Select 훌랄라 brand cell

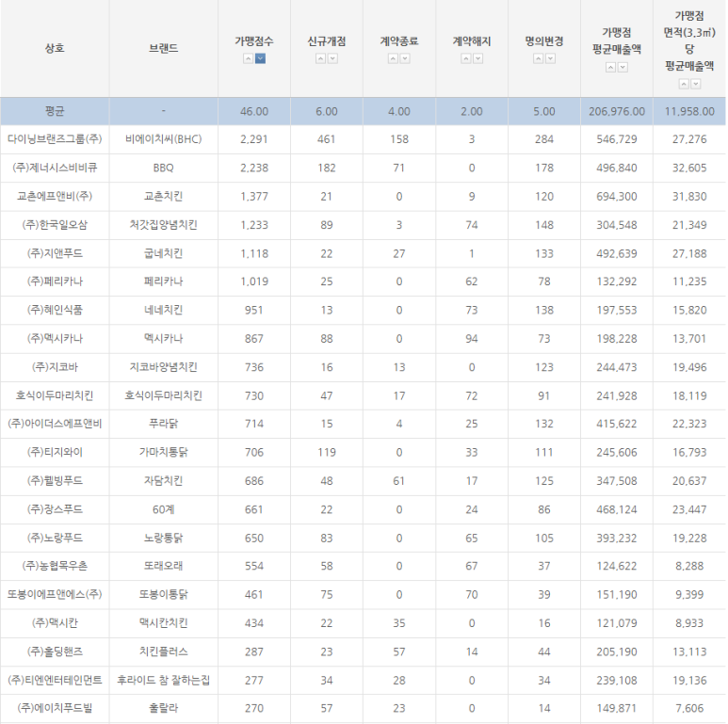click(164, 708)
